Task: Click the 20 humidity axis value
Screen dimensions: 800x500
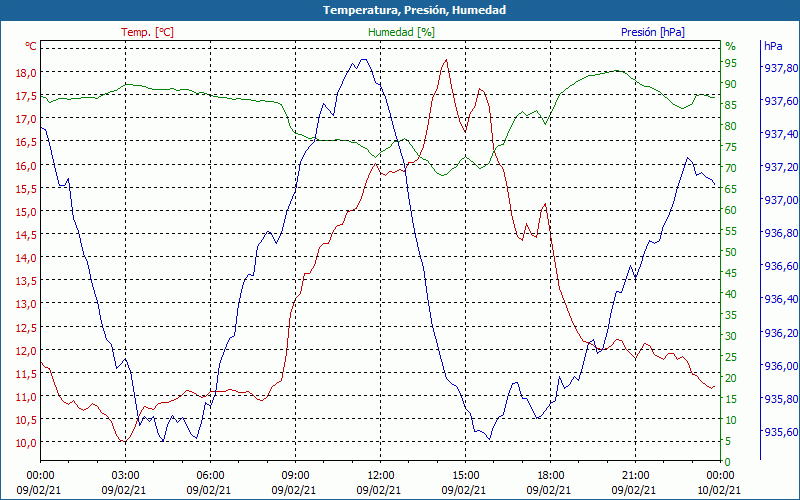Action: 731,378
